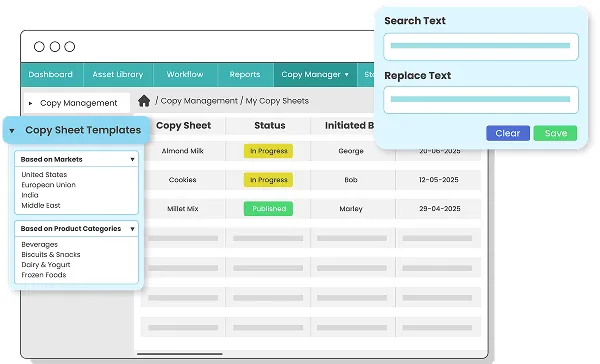Click the In Progress badge for Cookies
The image size is (600, 364).
pos(268,180)
